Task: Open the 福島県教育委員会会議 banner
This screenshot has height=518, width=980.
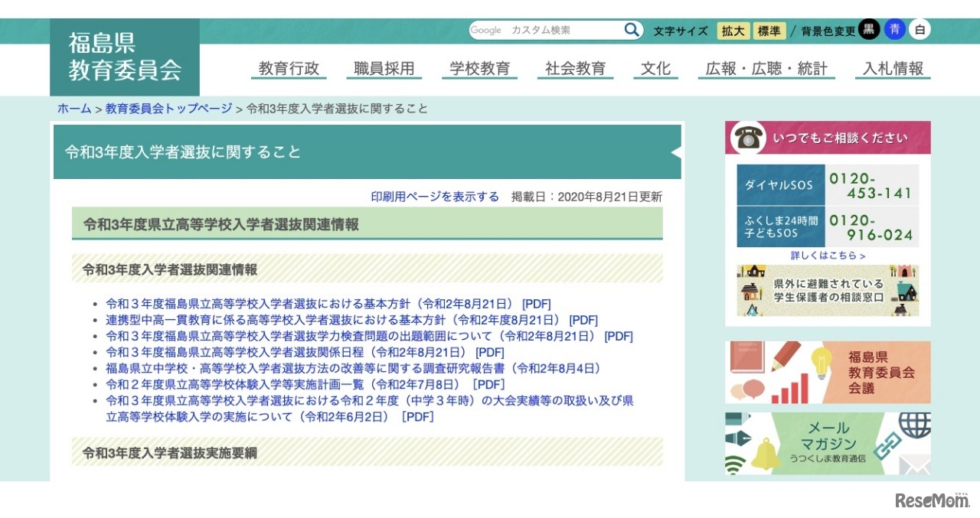Action: (828, 373)
